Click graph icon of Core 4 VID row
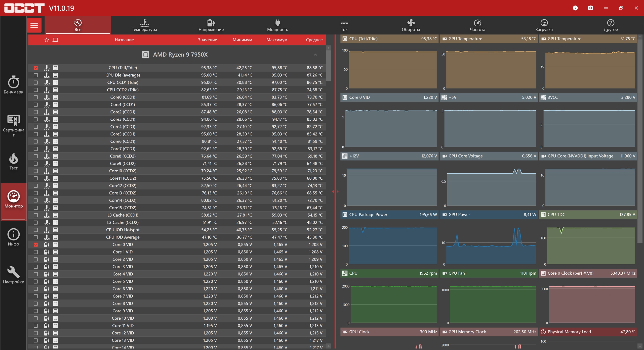 [x=55, y=274]
